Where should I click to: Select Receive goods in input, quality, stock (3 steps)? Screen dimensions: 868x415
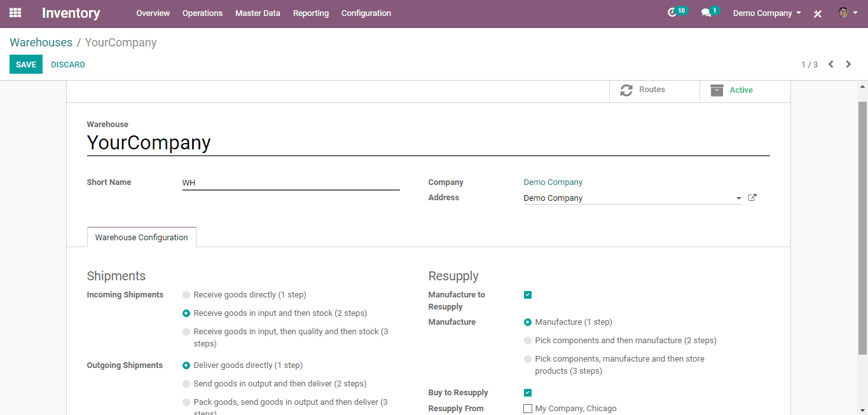pos(186,332)
